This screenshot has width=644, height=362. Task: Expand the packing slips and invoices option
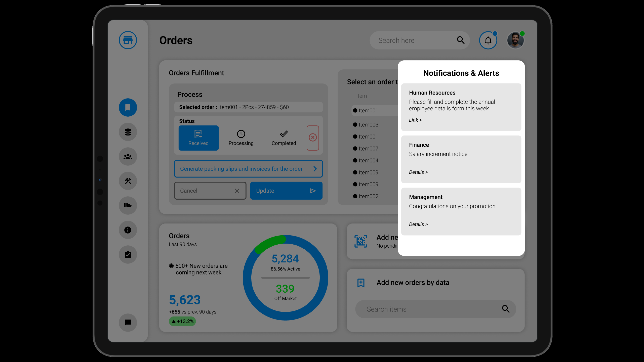click(x=248, y=169)
